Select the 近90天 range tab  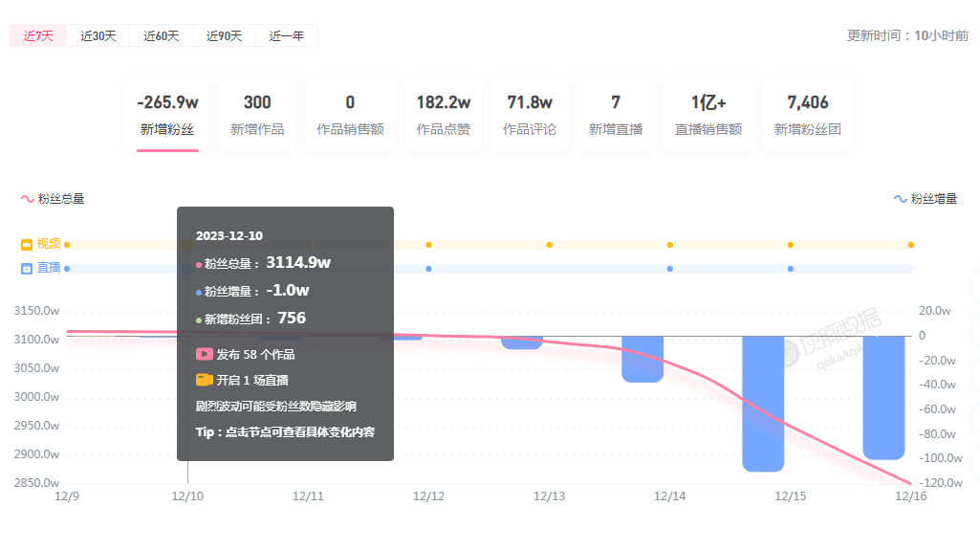pos(224,35)
